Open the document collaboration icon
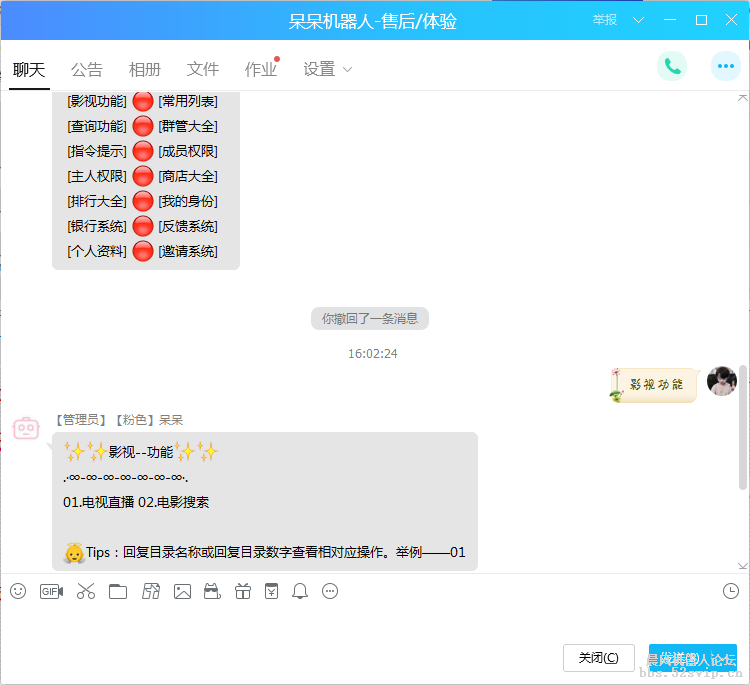This screenshot has width=750, height=685. tap(151, 591)
